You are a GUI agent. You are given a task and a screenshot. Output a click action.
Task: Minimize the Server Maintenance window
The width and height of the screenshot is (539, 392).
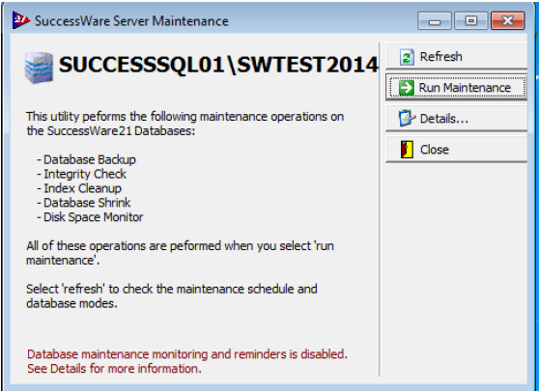click(435, 20)
